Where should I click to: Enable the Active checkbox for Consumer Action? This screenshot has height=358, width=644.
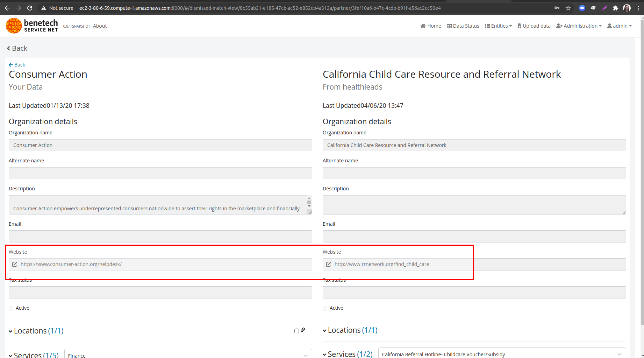point(11,308)
